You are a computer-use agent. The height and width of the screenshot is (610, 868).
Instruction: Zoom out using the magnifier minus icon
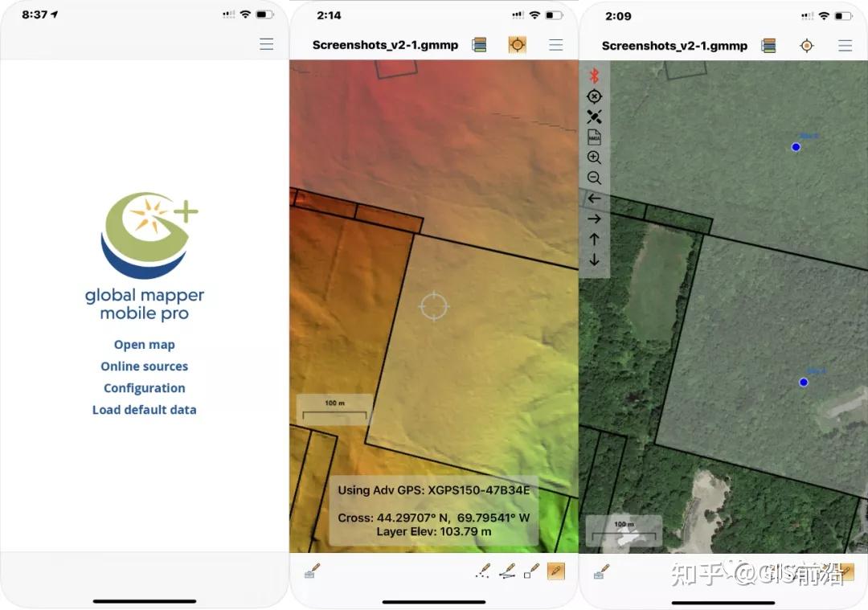pyautogui.click(x=594, y=178)
